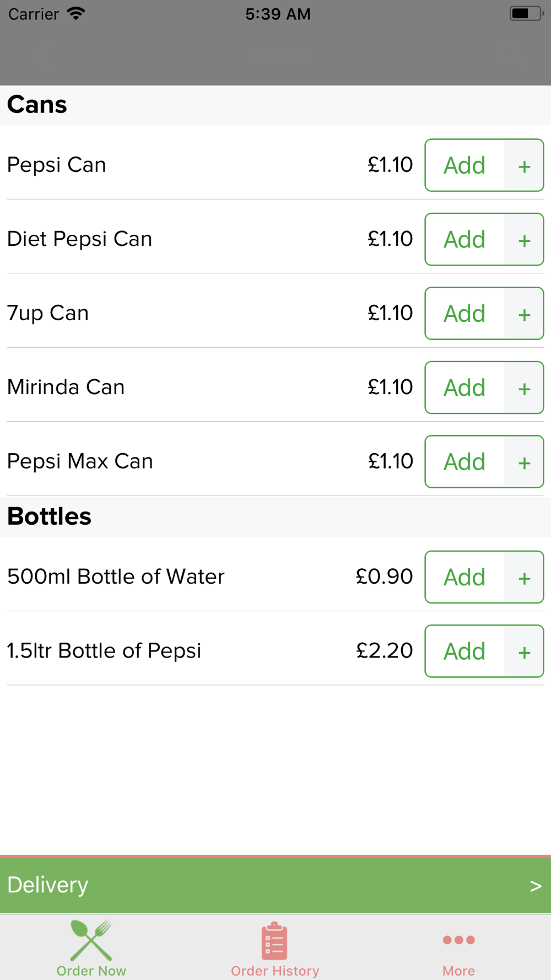Add 1.5ltr Bottle of Pepsi

pyautogui.click(x=464, y=651)
